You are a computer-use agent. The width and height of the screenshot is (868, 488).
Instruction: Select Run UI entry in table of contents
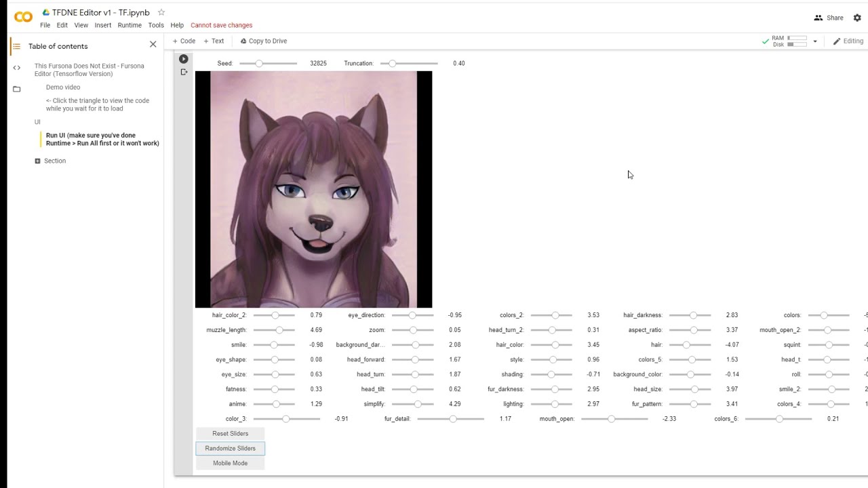(x=102, y=139)
